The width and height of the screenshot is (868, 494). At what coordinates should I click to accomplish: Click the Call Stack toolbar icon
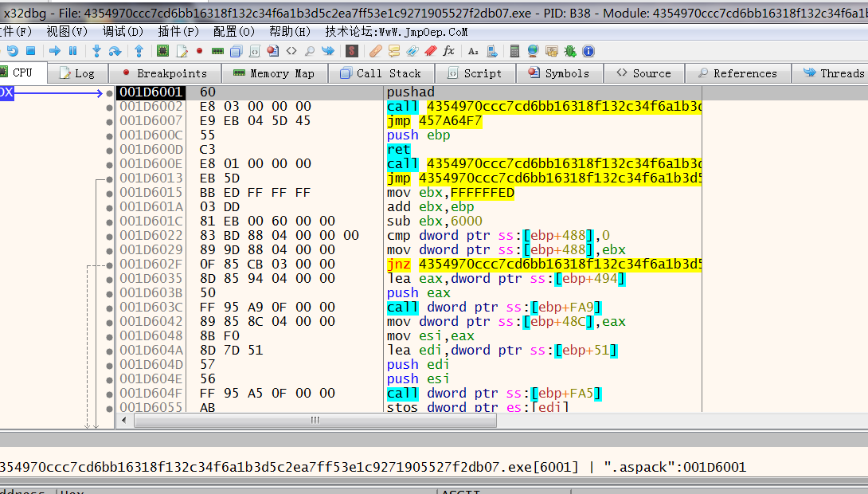click(237, 51)
